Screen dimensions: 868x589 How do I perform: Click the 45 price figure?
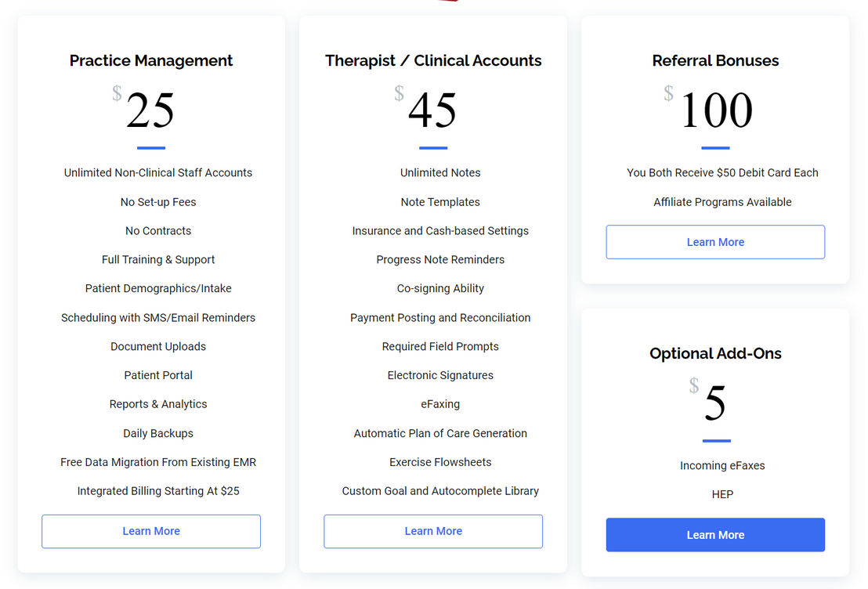tap(432, 110)
